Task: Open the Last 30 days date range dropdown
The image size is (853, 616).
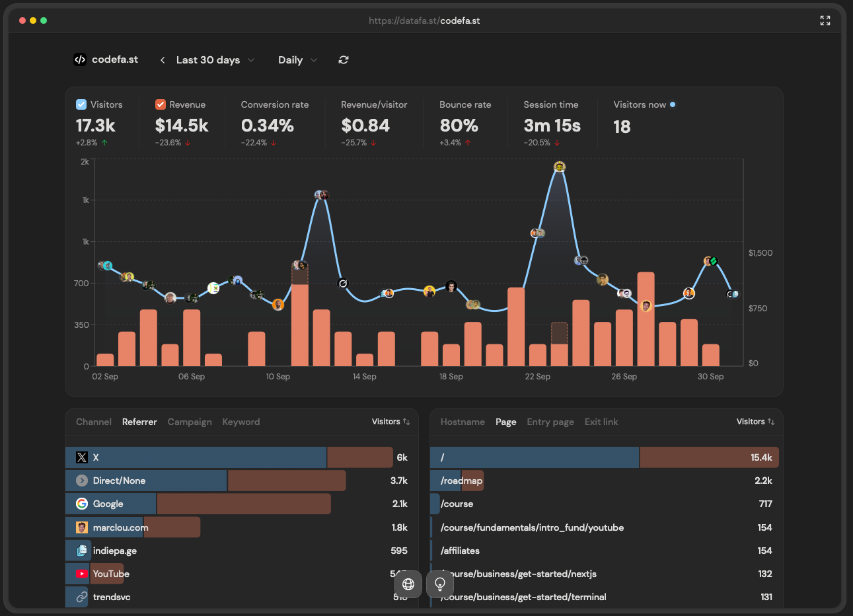Action: [215, 60]
